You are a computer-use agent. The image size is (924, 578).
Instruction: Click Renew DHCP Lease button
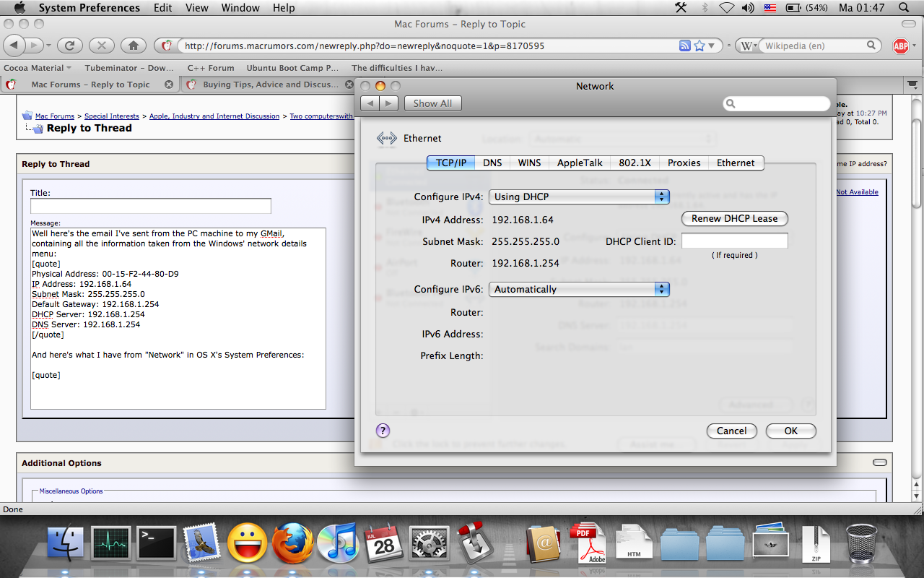pos(735,218)
